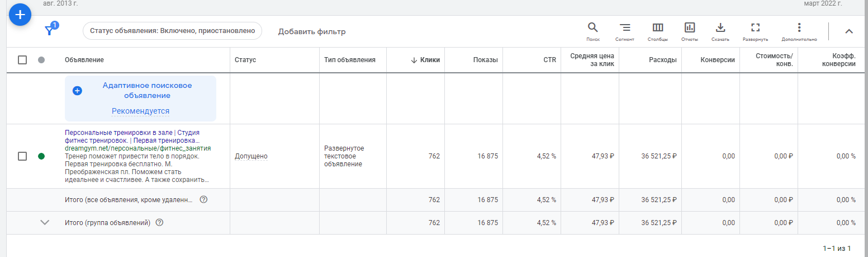Sort by the Клики column header
This screenshot has height=257, width=868.
425,60
